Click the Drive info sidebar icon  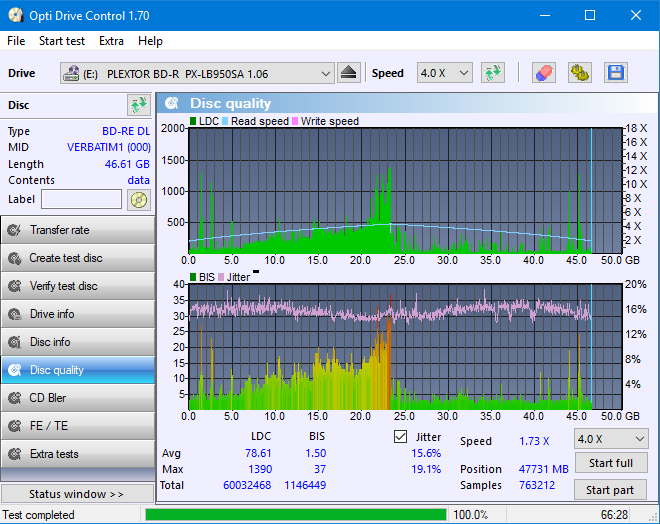click(x=14, y=314)
